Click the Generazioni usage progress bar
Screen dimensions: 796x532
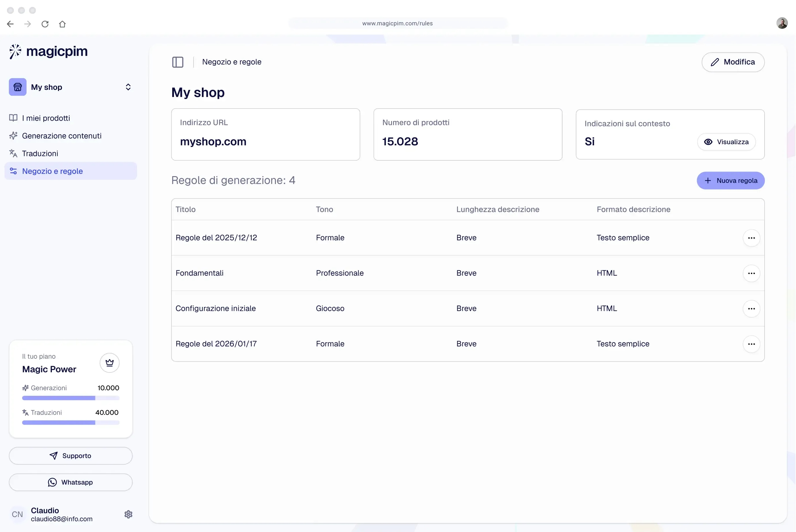tap(71, 398)
